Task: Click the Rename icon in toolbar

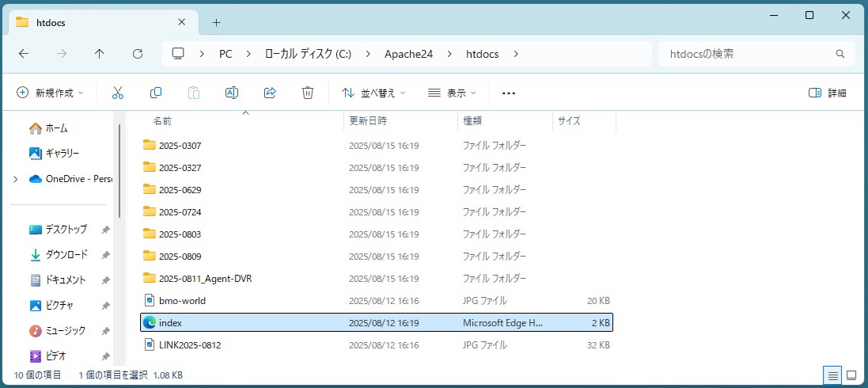Action: (x=231, y=93)
